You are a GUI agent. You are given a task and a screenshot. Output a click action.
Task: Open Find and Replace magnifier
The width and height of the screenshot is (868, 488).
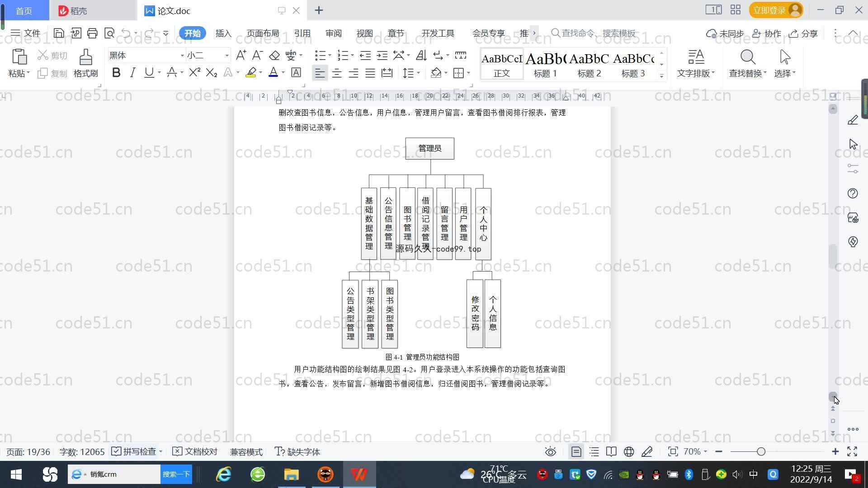point(748,57)
